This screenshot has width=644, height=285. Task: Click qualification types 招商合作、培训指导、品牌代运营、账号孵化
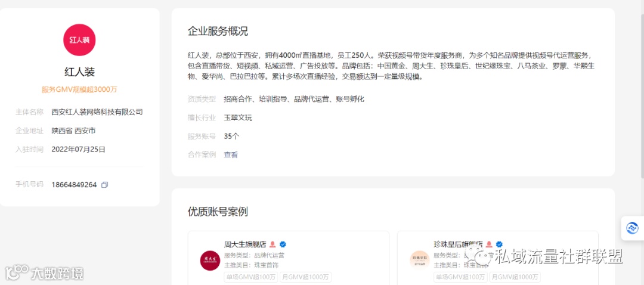pos(294,99)
